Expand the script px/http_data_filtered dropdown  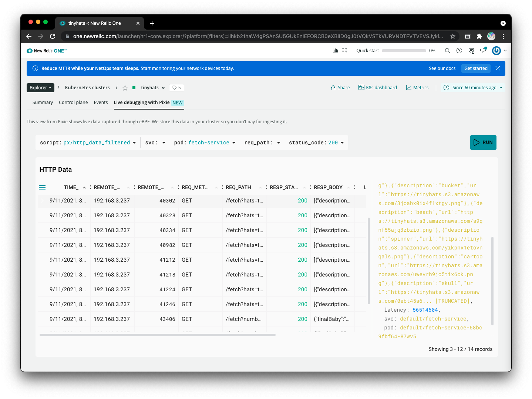[x=134, y=143]
